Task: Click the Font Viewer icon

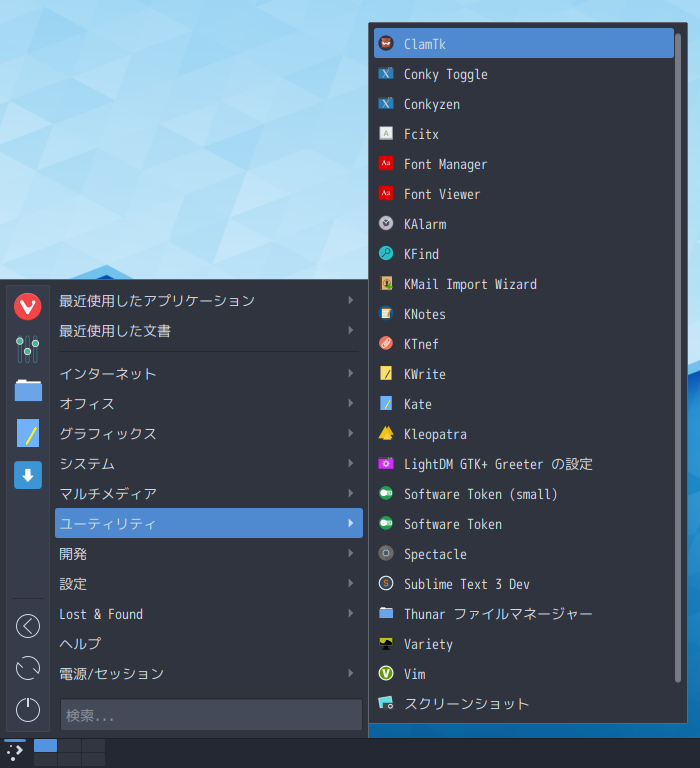Action: (x=386, y=193)
